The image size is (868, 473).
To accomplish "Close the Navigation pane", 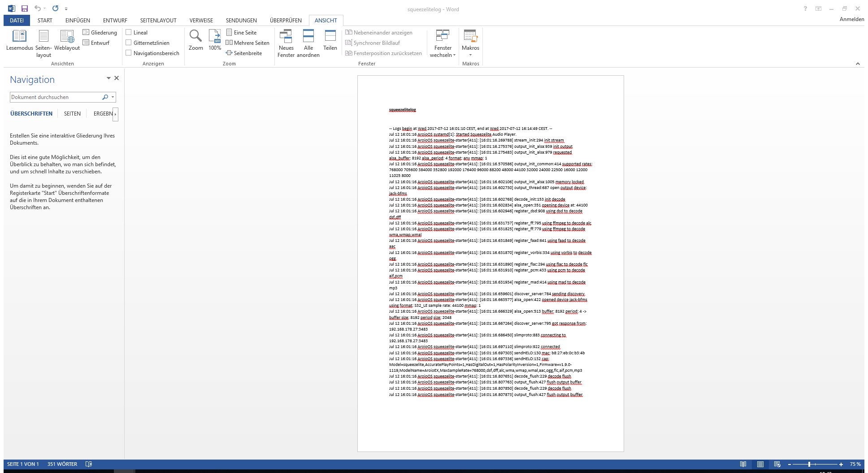I will click(x=117, y=78).
